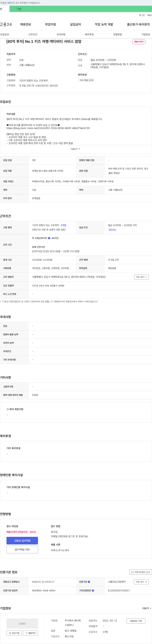
Task: Jump to 전형방법 section tab
Action: [117, 35]
